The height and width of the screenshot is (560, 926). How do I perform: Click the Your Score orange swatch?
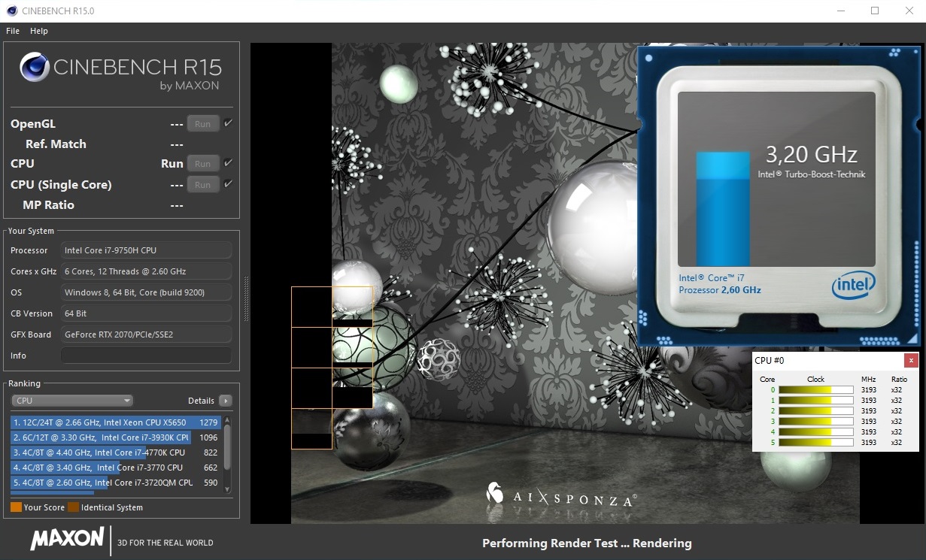pyautogui.click(x=16, y=507)
